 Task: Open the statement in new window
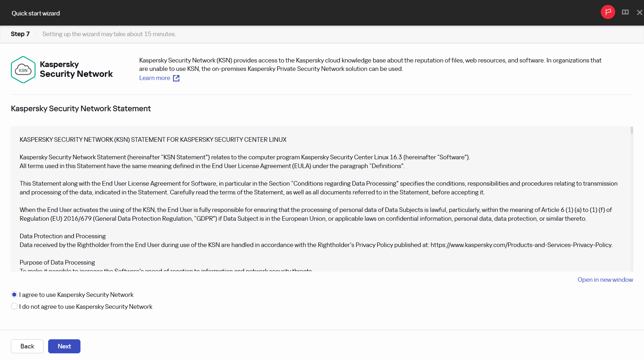pyautogui.click(x=605, y=280)
